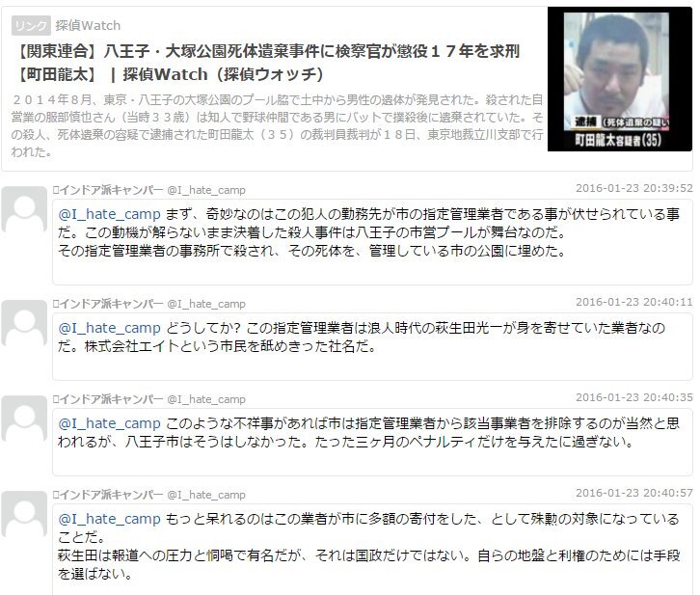Viewport: 700px width, 595px height.
Task: Open the 2016-01-23 20:40:11 timestamp link
Action: [x=633, y=302]
